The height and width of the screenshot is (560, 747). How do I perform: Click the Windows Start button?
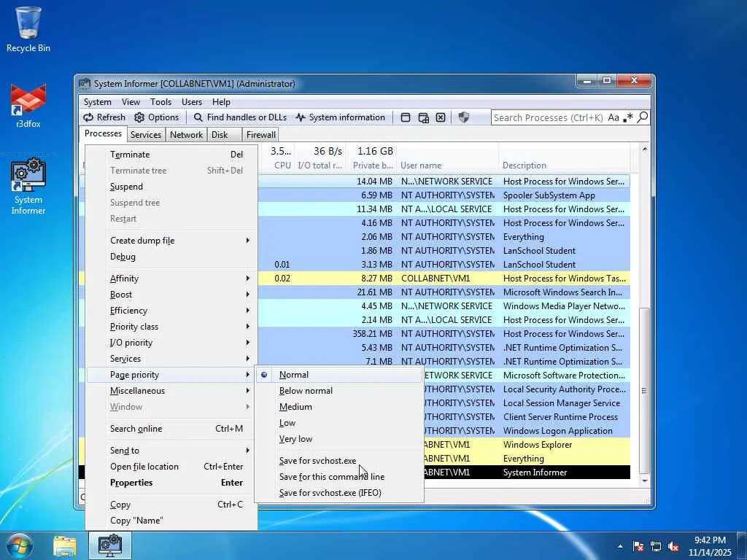pyautogui.click(x=20, y=545)
